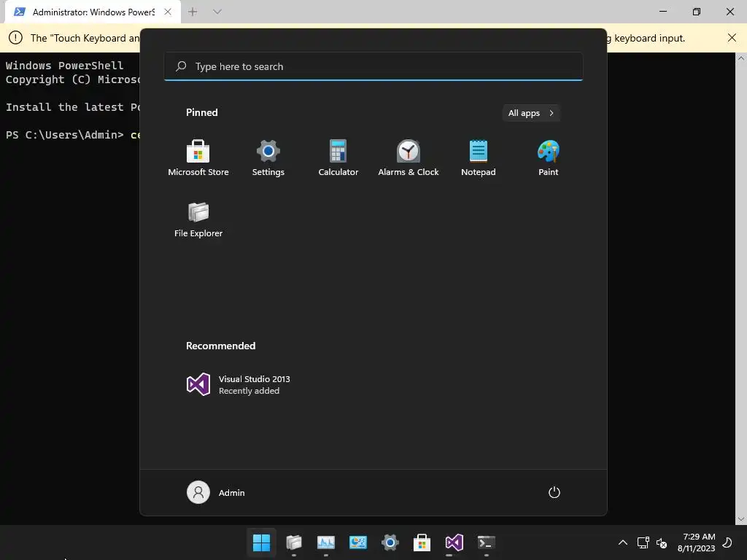The height and width of the screenshot is (560, 747).
Task: Launch Calculator from pinned apps
Action: click(x=338, y=158)
